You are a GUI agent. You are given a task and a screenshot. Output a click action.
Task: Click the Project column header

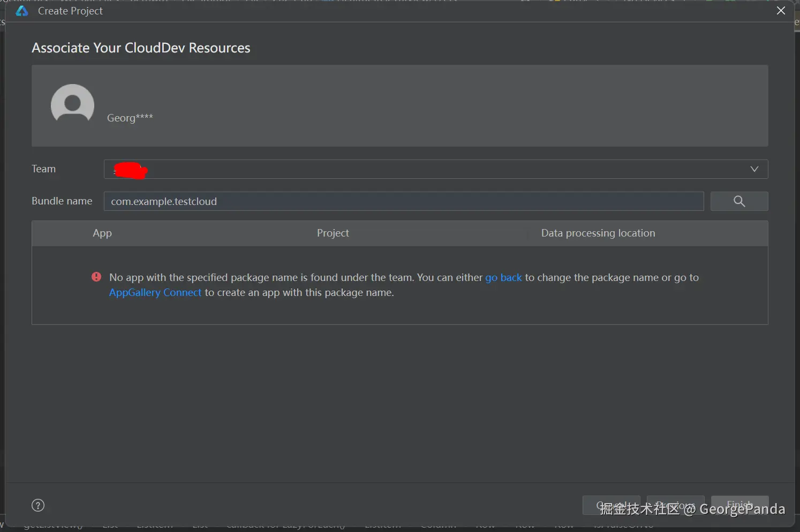(x=333, y=233)
